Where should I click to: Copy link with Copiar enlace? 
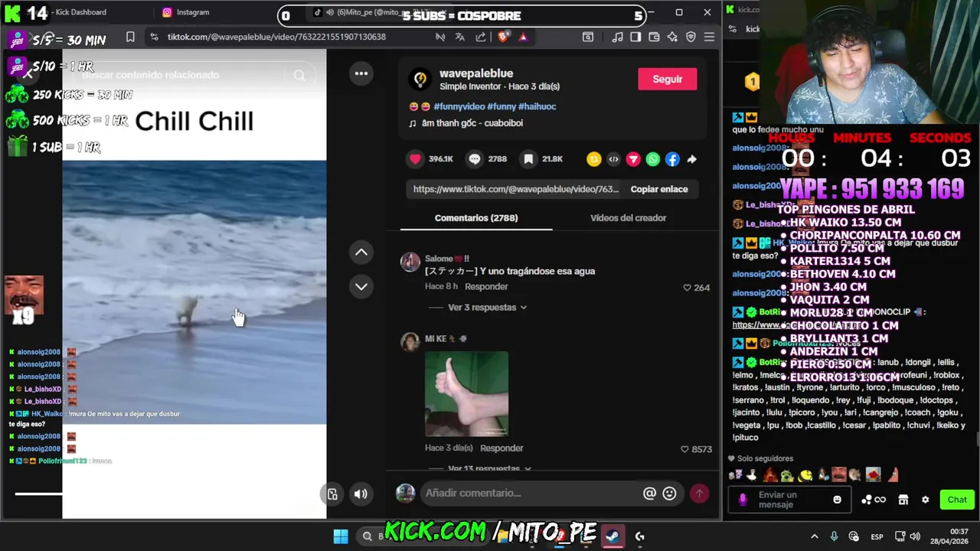click(659, 189)
